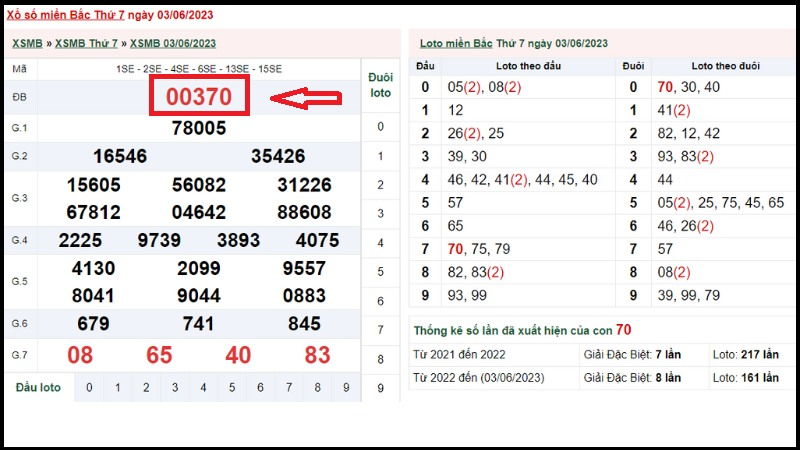Click G.3 number 04642
The image size is (800, 450).
point(199,212)
